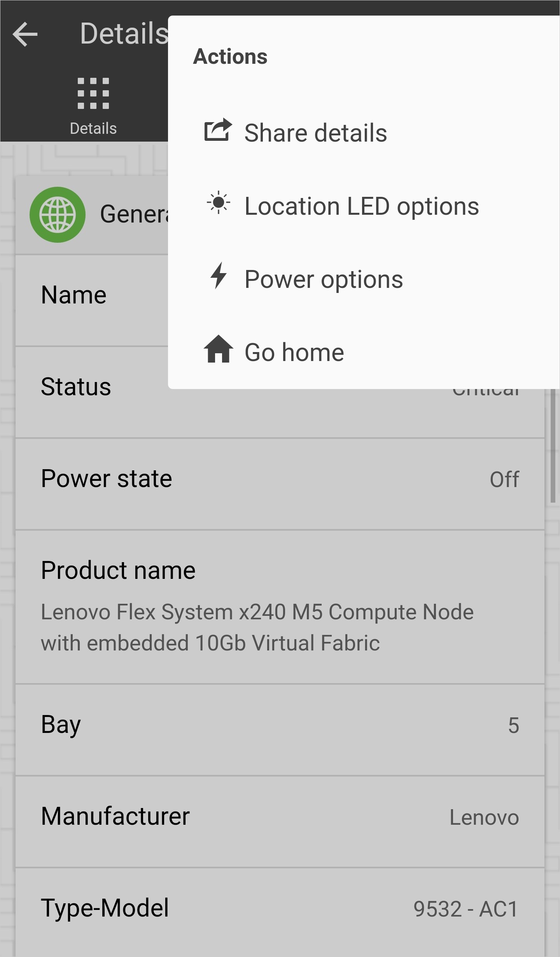Click the lightning bolt power icon
560x957 pixels.
tap(218, 275)
